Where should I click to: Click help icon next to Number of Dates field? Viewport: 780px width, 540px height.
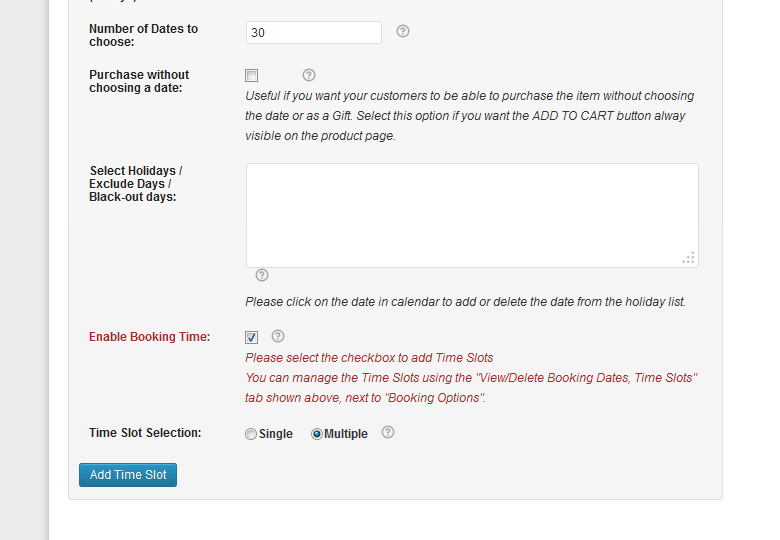(403, 31)
